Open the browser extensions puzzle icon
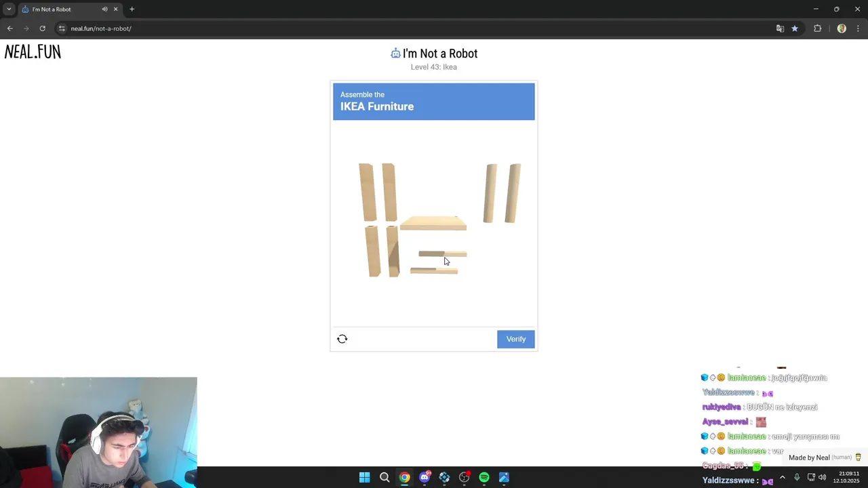The image size is (868, 488). pos(817,28)
